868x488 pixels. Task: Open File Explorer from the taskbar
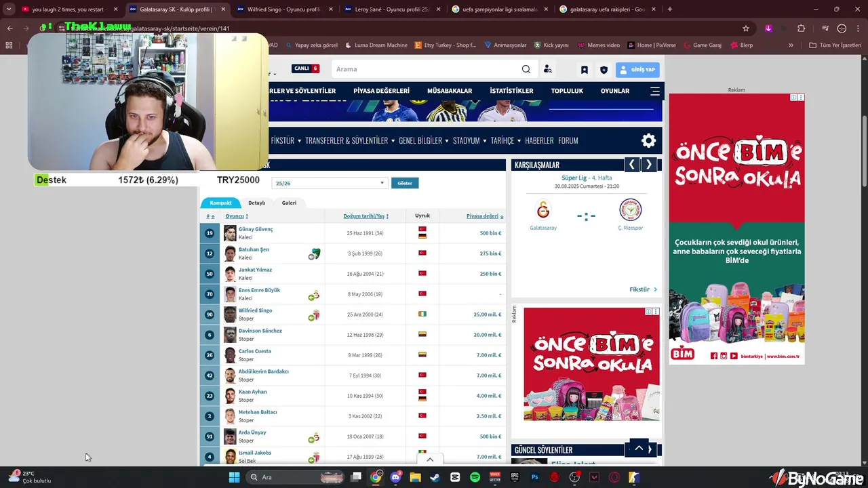(415, 477)
